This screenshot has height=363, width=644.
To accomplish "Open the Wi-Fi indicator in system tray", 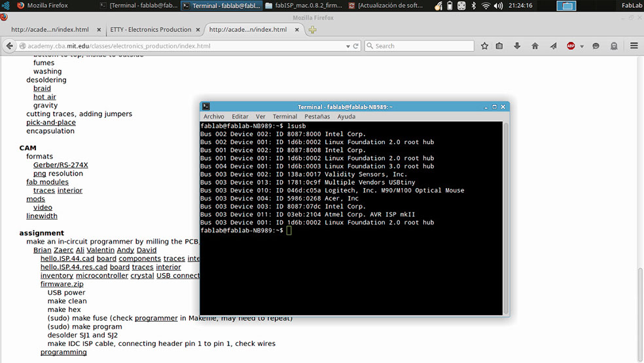I will (486, 6).
